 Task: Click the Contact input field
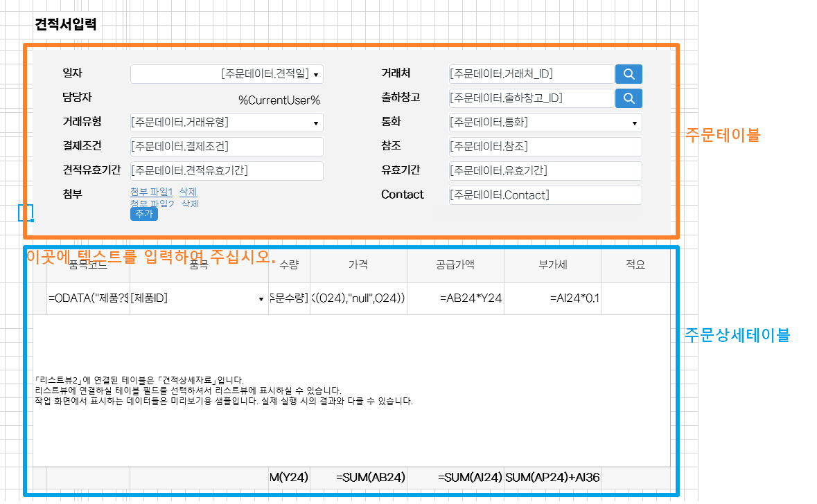[x=545, y=195]
